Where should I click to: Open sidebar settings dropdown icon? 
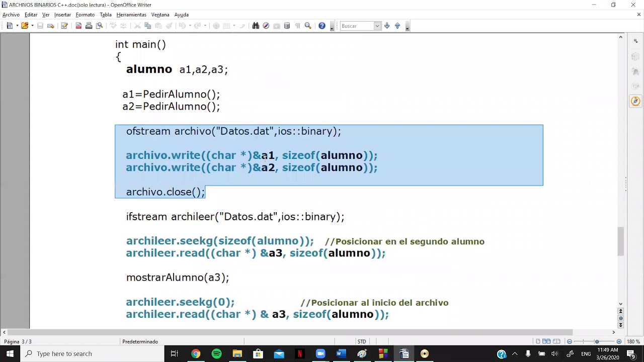(635, 42)
